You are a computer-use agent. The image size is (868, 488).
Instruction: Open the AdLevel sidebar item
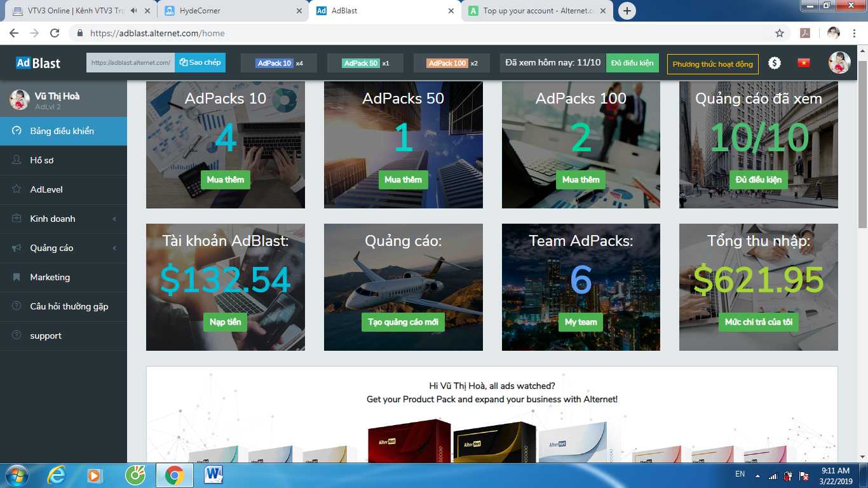coord(46,189)
